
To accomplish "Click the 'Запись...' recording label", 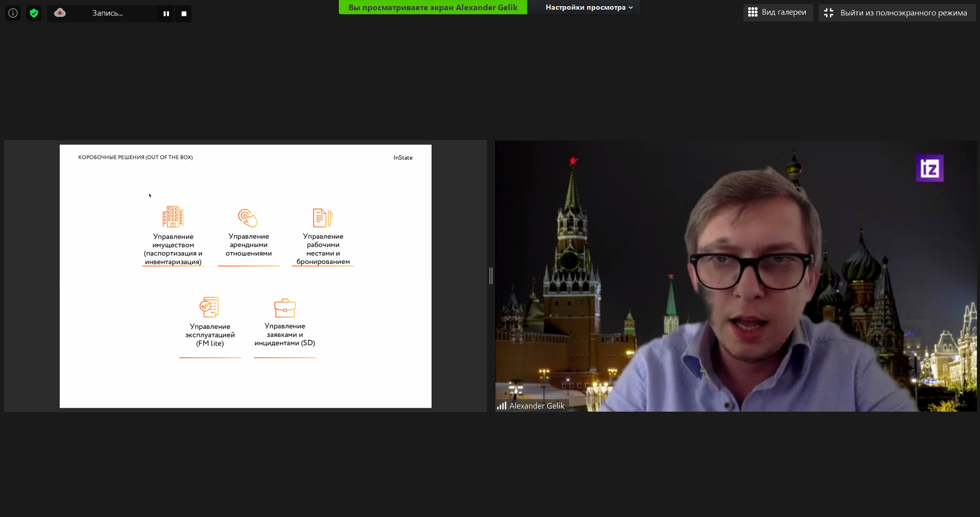I will [x=107, y=13].
